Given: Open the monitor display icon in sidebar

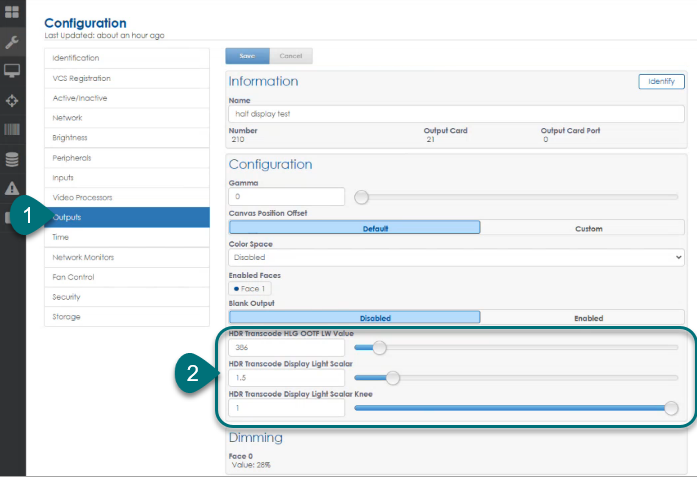Looking at the screenshot, I should point(12,71).
